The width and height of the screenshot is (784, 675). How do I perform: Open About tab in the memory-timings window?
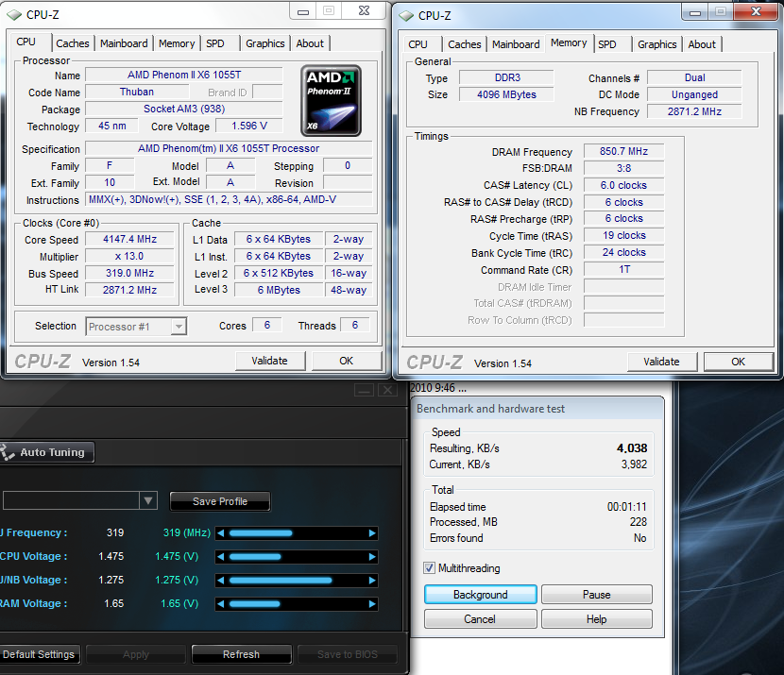[702, 44]
